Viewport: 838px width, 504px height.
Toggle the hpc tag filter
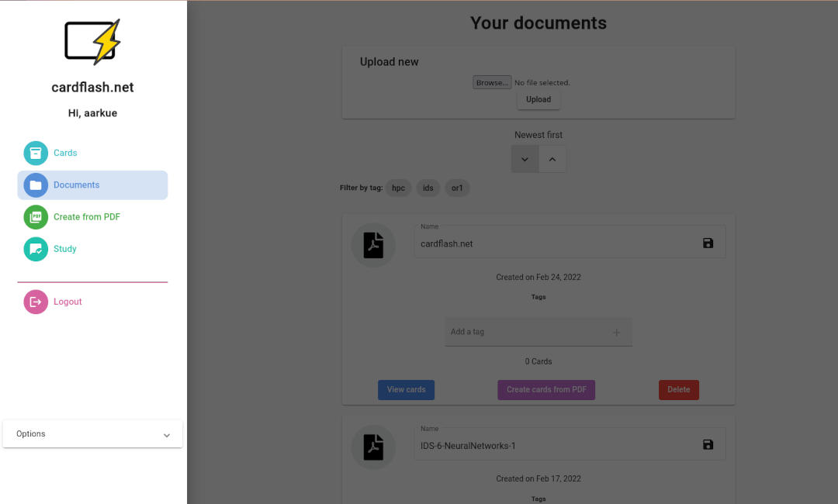[398, 188]
